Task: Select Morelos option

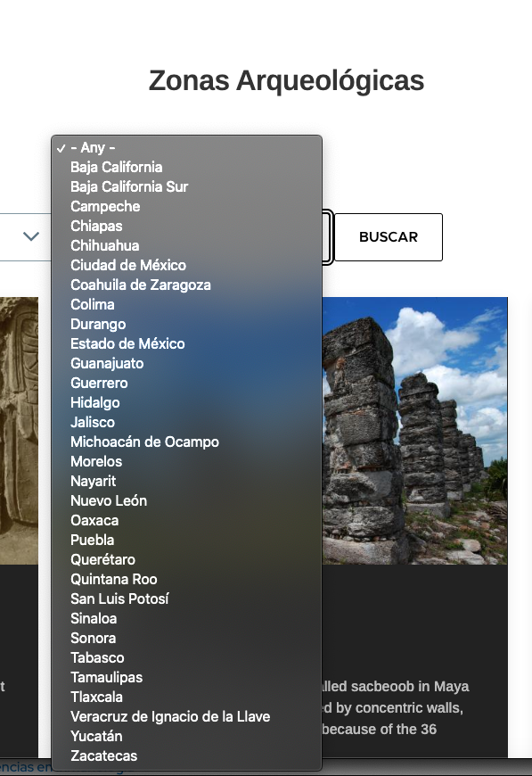Action: (187, 462)
